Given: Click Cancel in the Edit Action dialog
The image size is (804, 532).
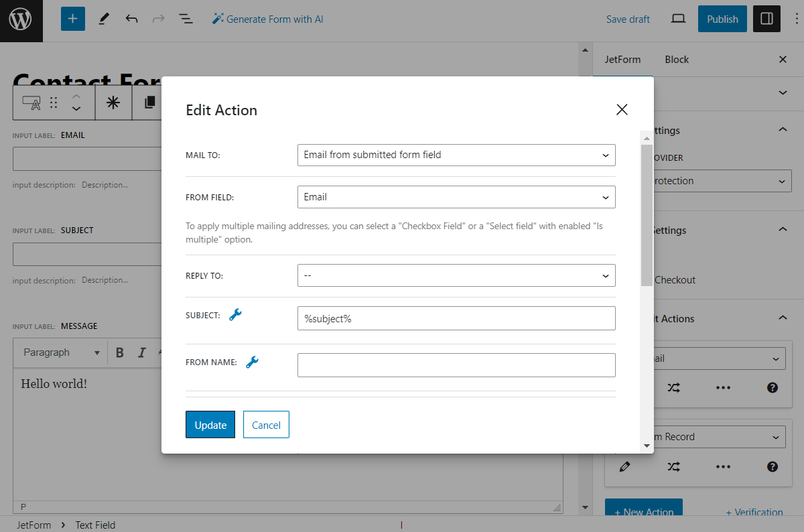Looking at the screenshot, I should point(266,425).
